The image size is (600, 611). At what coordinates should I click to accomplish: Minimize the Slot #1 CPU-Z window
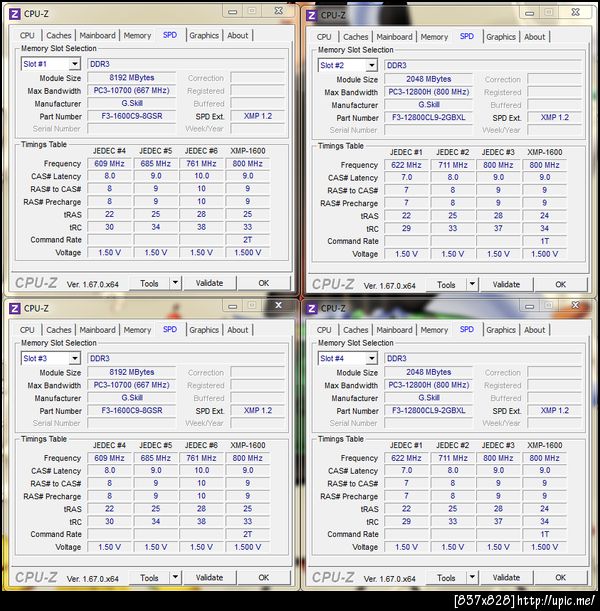tap(233, 11)
